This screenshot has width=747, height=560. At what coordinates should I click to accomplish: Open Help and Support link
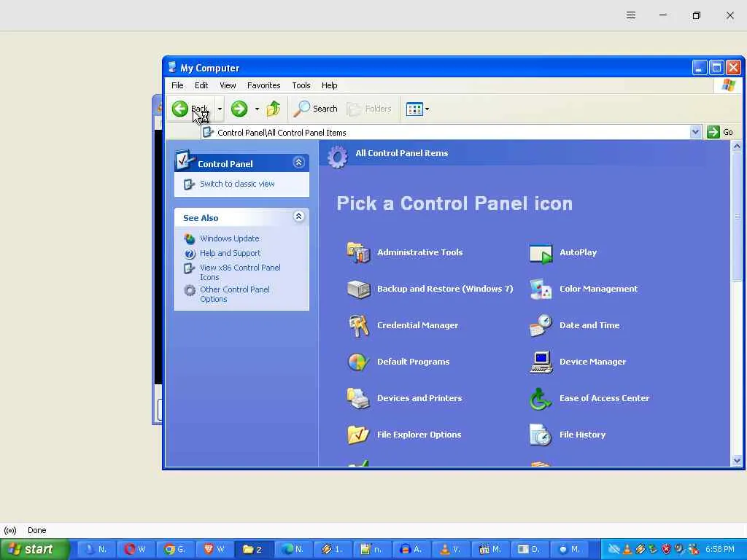(x=230, y=253)
